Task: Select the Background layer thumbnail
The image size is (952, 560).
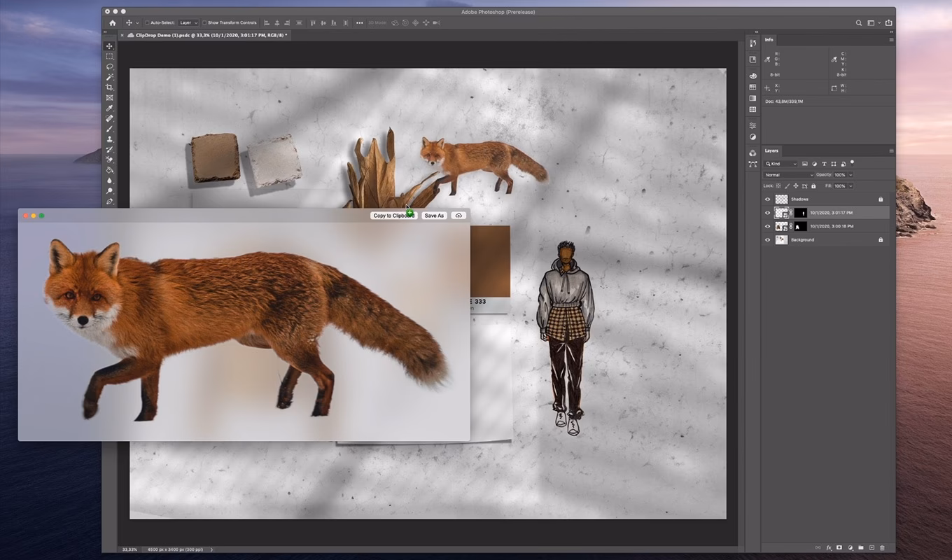Action: [781, 240]
